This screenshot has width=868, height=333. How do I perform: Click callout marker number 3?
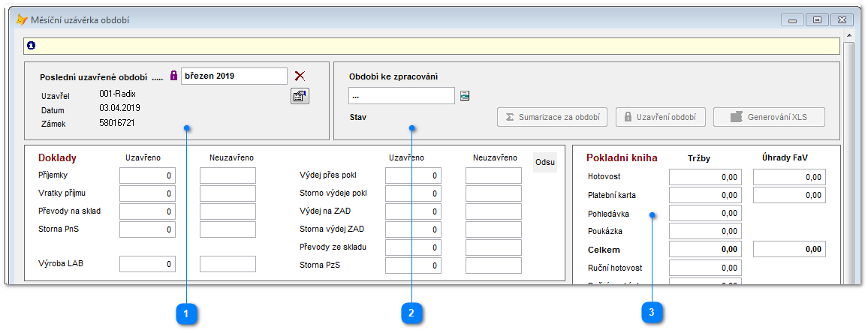click(652, 312)
